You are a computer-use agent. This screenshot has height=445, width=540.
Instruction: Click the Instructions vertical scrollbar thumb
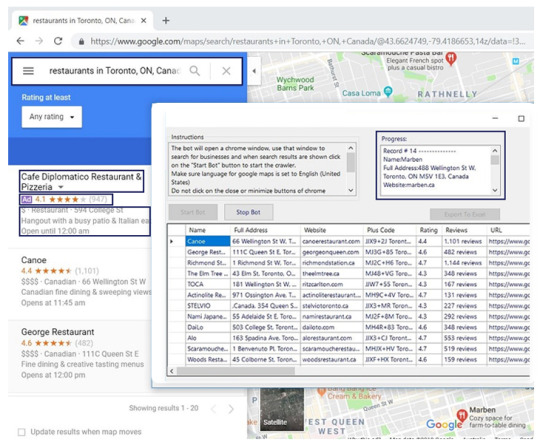[351, 162]
